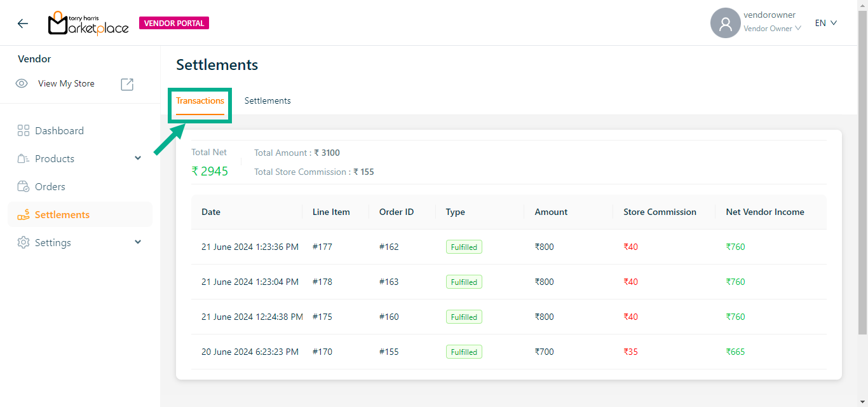Screen dimensions: 868x407
Task: Open the EN language dropdown
Action: 826,23
